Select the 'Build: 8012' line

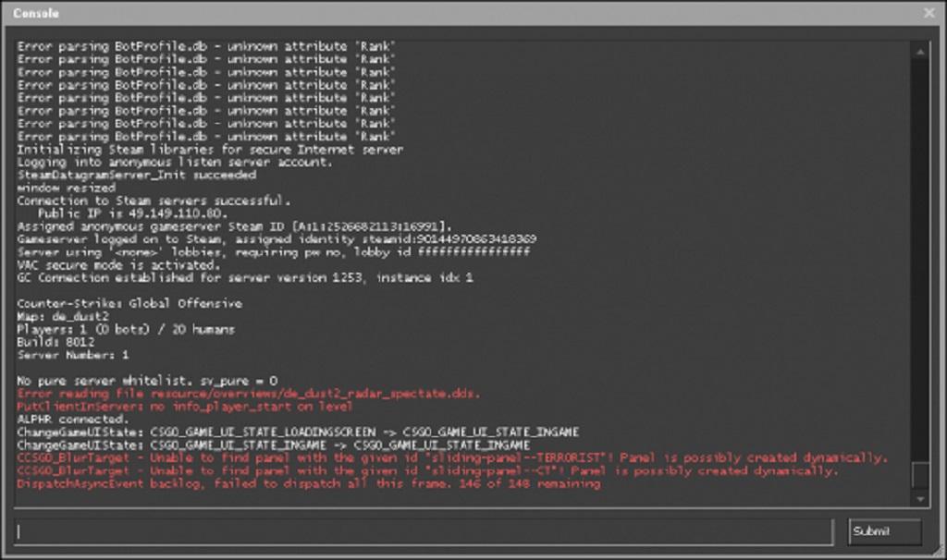click(x=55, y=342)
